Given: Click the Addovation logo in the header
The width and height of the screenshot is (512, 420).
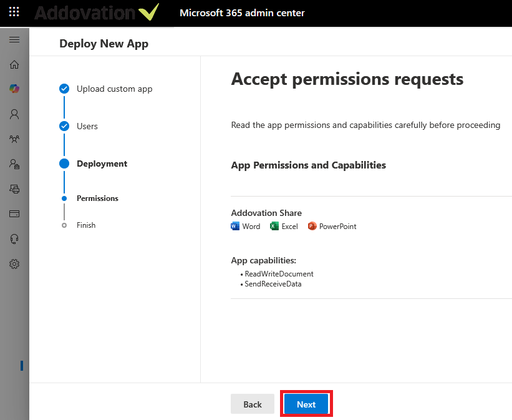Looking at the screenshot, I should click(97, 13).
